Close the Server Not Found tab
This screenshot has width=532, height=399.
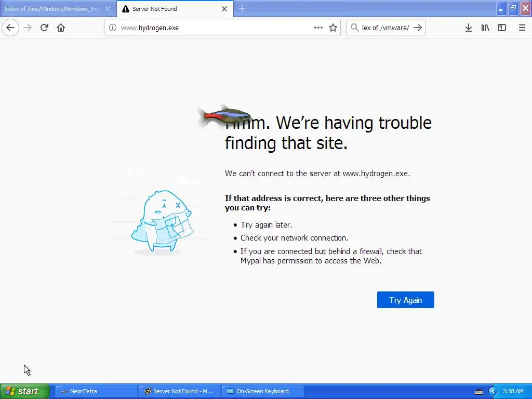click(224, 9)
